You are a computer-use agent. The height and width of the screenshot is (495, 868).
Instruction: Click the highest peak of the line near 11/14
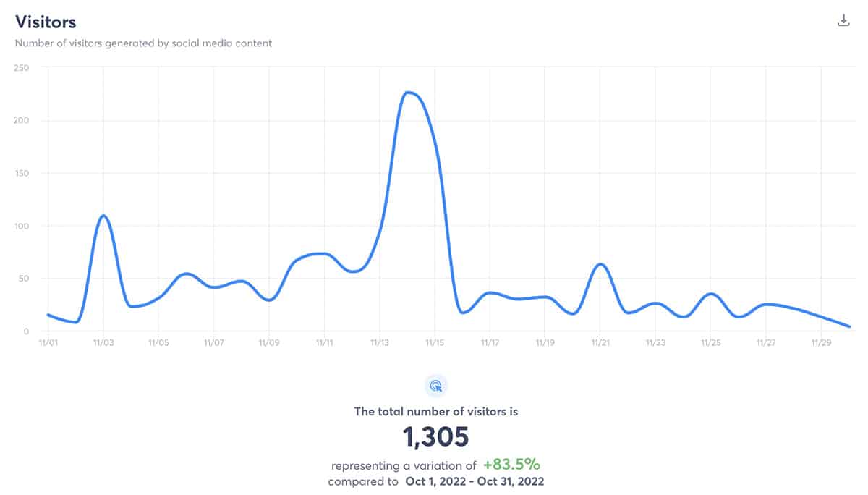(409, 93)
